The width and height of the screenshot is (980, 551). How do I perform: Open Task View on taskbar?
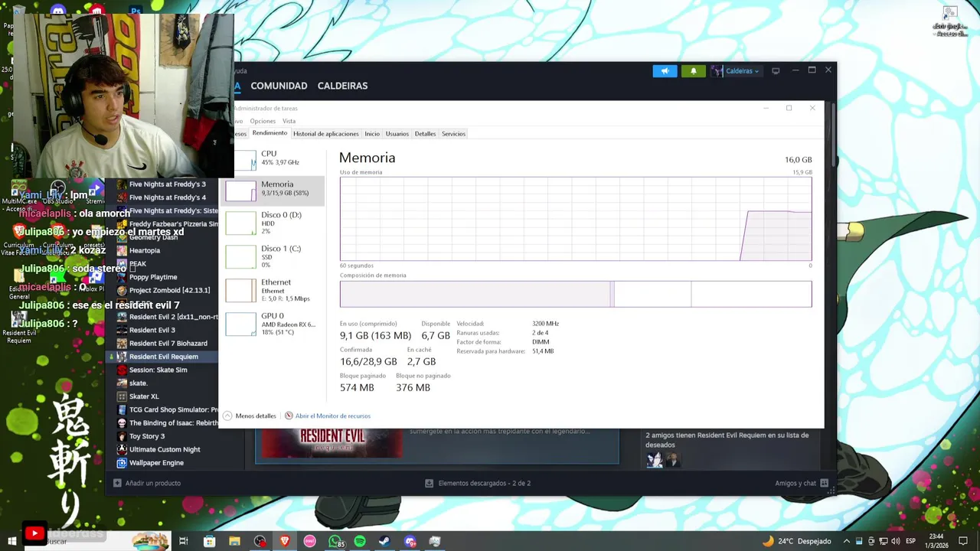[184, 541]
